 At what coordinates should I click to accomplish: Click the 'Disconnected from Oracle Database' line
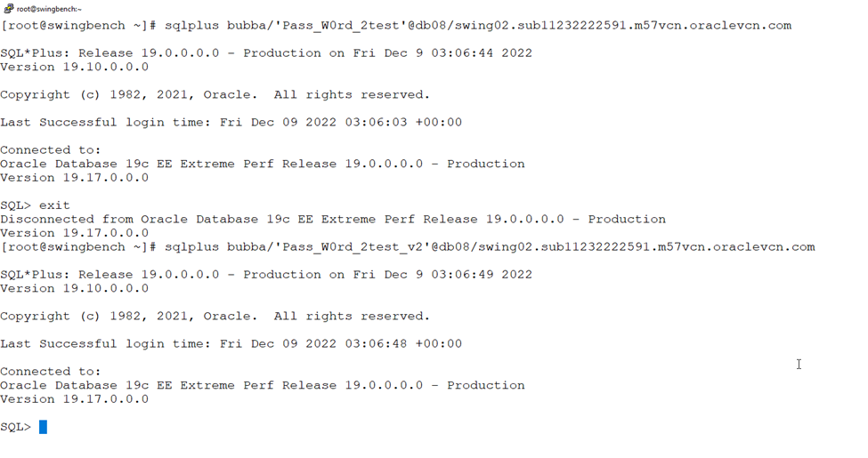click(333, 219)
